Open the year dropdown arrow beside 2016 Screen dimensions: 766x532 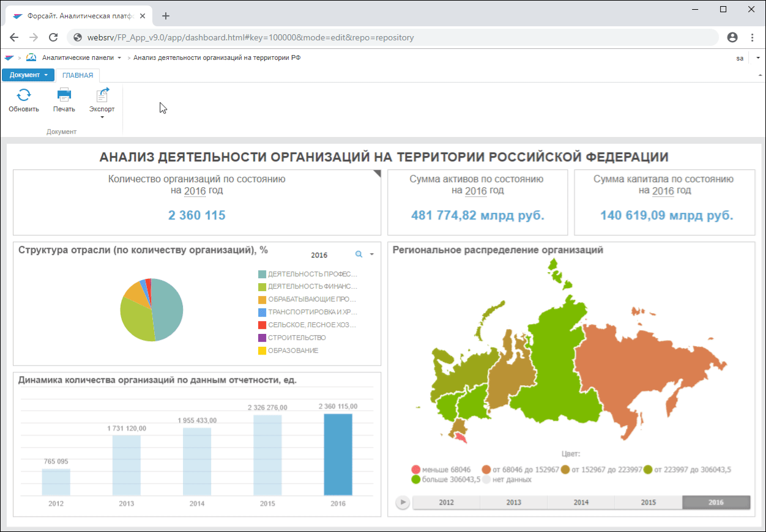[x=371, y=254]
